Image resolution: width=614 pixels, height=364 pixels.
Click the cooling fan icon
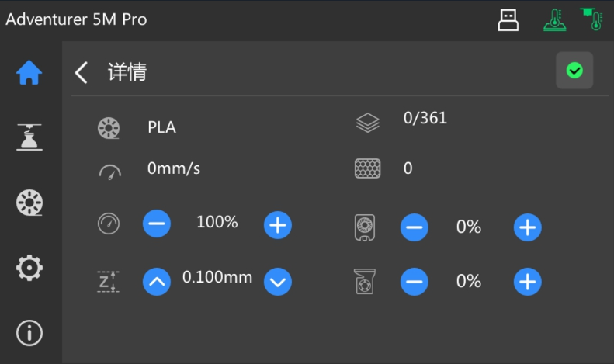[x=365, y=227]
